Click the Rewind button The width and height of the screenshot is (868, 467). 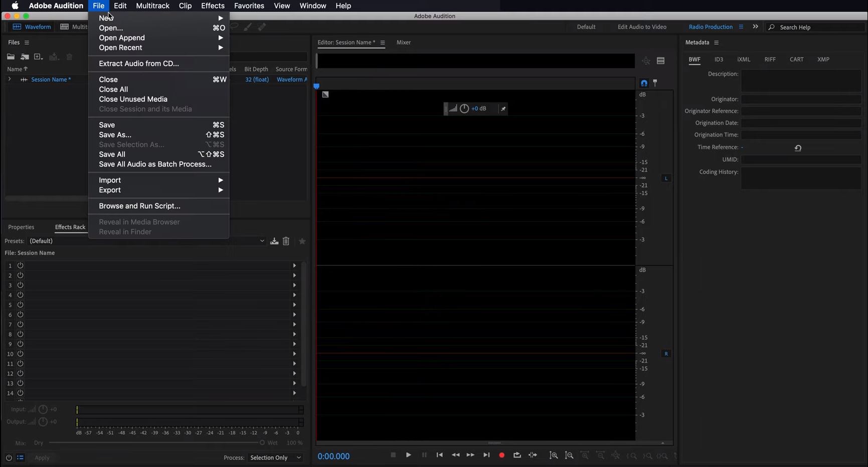pyautogui.click(x=455, y=455)
